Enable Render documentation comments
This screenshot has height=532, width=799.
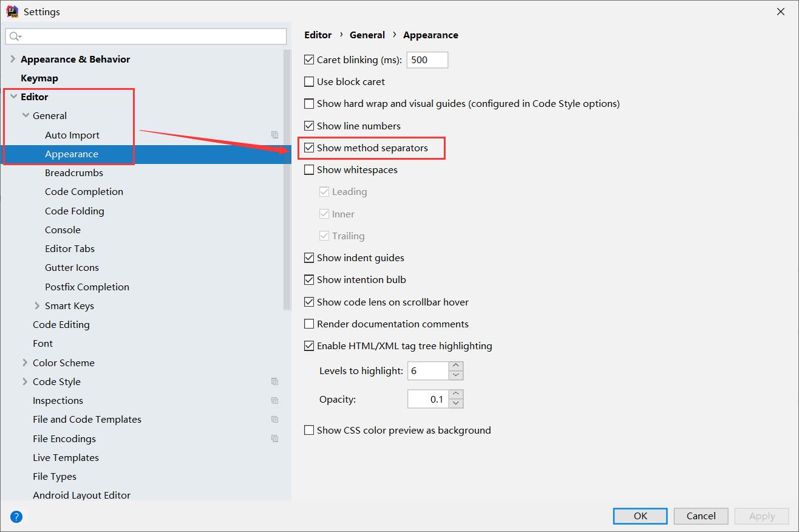[x=309, y=324]
